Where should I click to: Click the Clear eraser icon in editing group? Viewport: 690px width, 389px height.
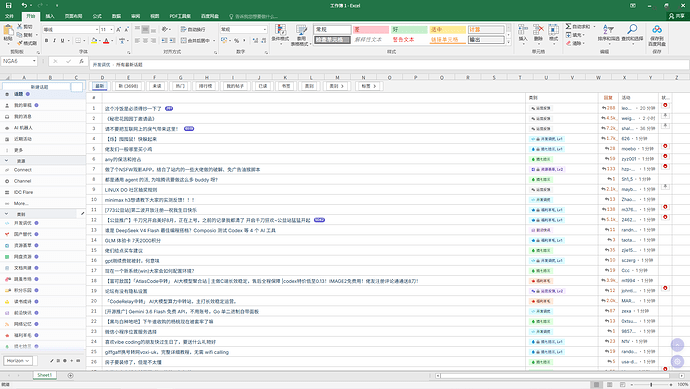point(569,43)
